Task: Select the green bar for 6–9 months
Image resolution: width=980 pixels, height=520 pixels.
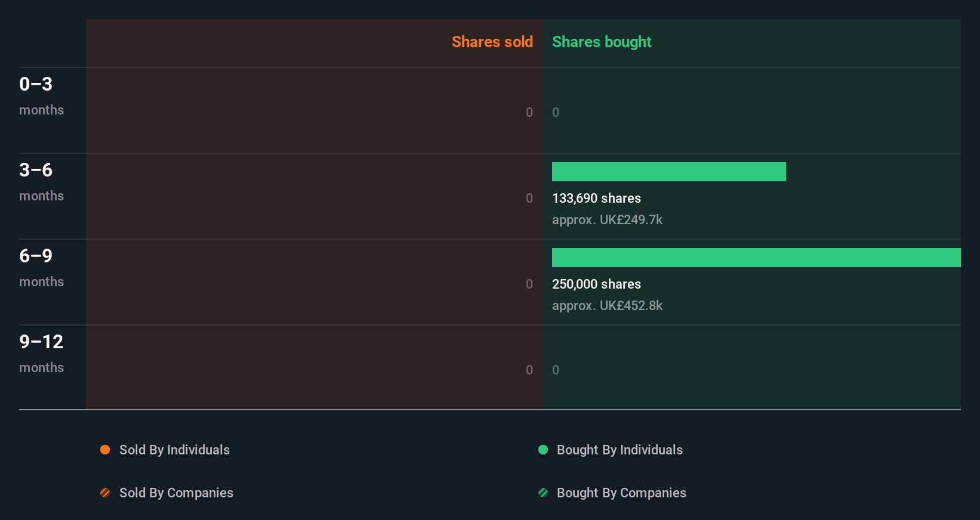Action: tap(756, 258)
